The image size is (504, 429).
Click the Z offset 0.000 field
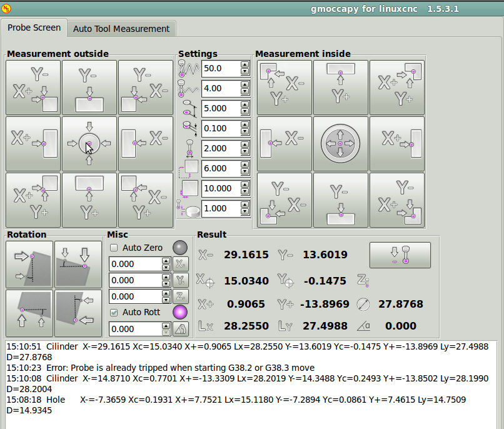pyautogui.click(x=135, y=296)
